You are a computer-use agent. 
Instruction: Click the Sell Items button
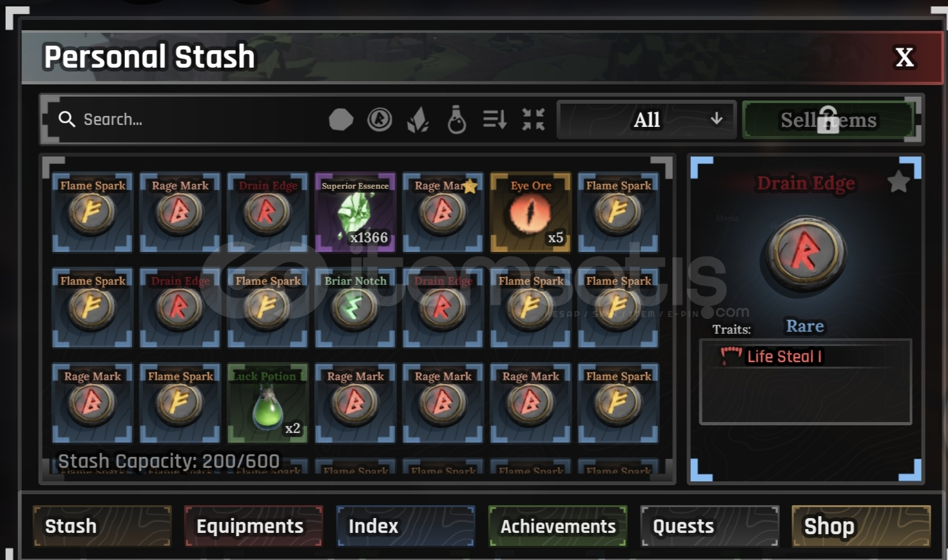tap(829, 120)
